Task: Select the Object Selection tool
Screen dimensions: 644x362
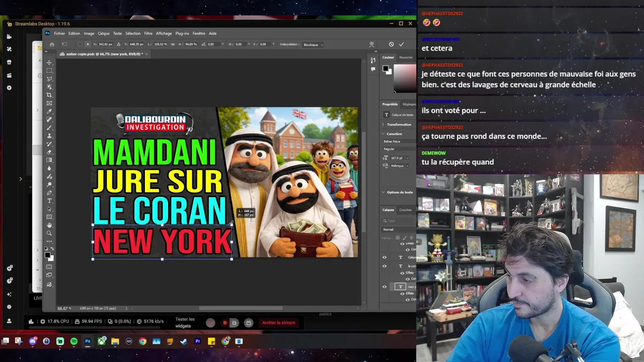Action: [x=49, y=87]
